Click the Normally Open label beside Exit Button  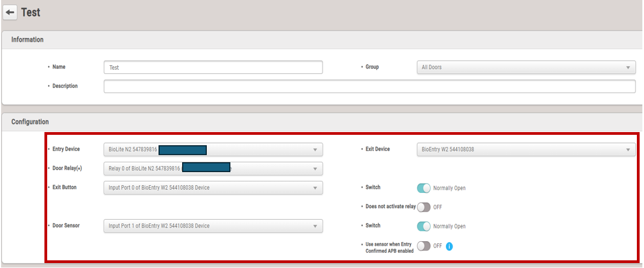click(x=449, y=188)
